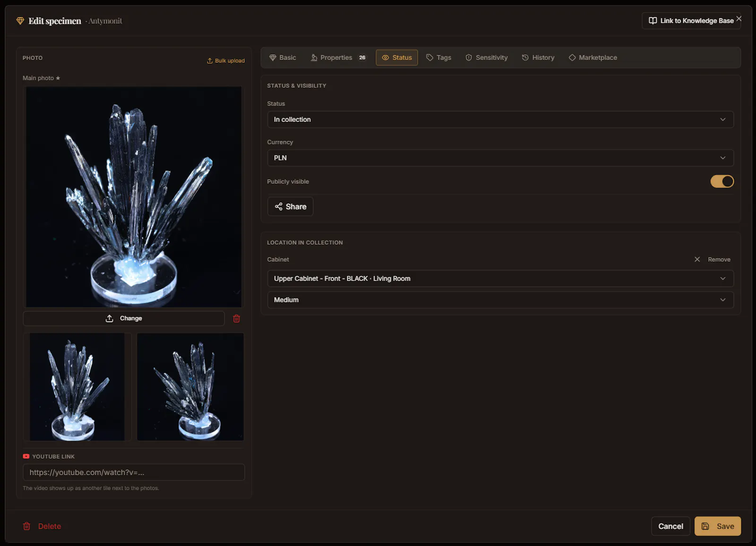Image resolution: width=756 pixels, height=546 pixels.
Task: Click the share icon in the Share button
Action: 279,206
